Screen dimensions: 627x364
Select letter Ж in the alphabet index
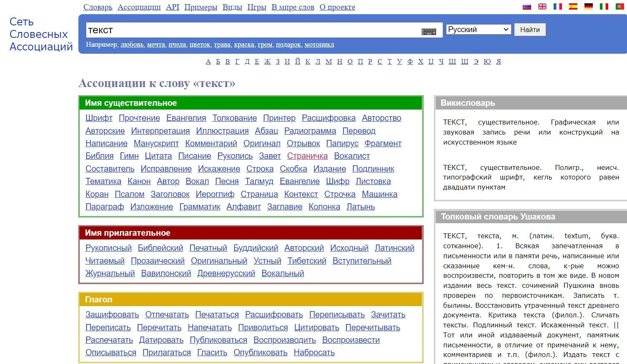click(267, 62)
